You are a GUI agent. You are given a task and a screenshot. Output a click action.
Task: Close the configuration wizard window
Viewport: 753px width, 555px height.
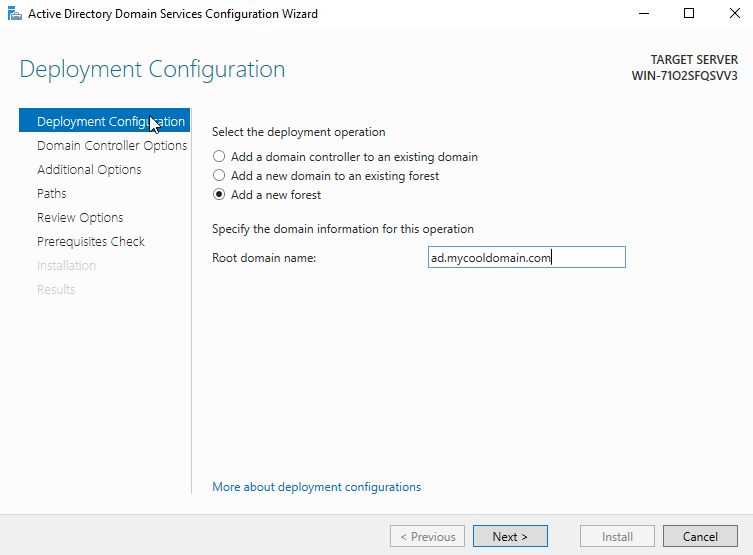pyautogui.click(x=732, y=14)
